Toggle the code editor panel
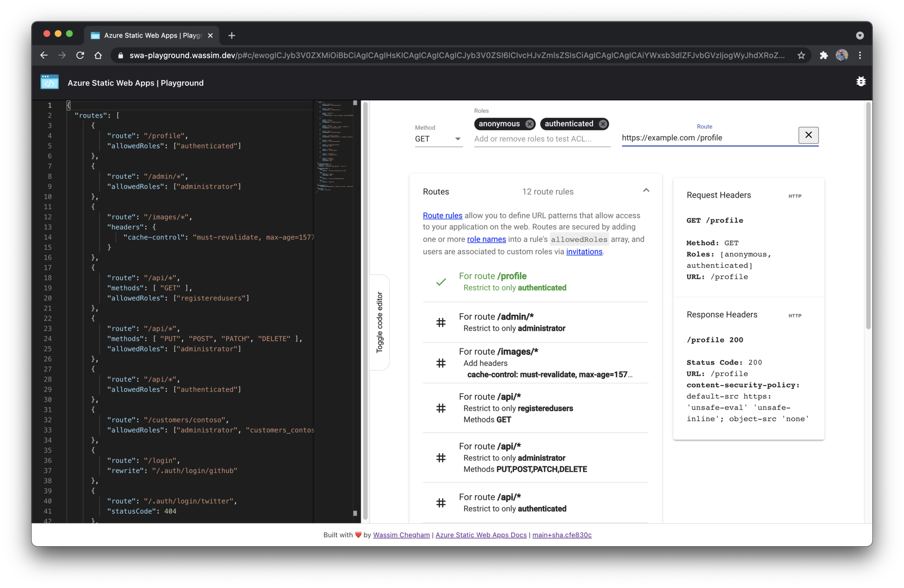Image resolution: width=904 pixels, height=588 pixels. pos(379,322)
